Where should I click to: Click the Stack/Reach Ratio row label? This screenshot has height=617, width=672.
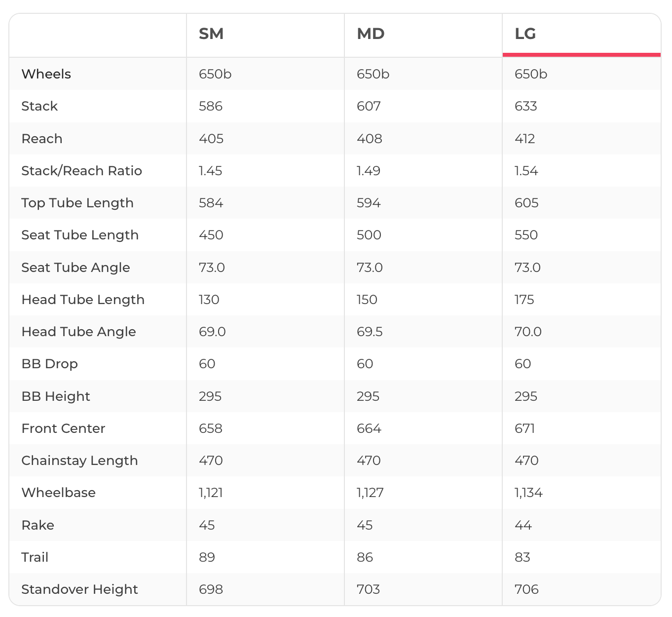click(x=81, y=171)
